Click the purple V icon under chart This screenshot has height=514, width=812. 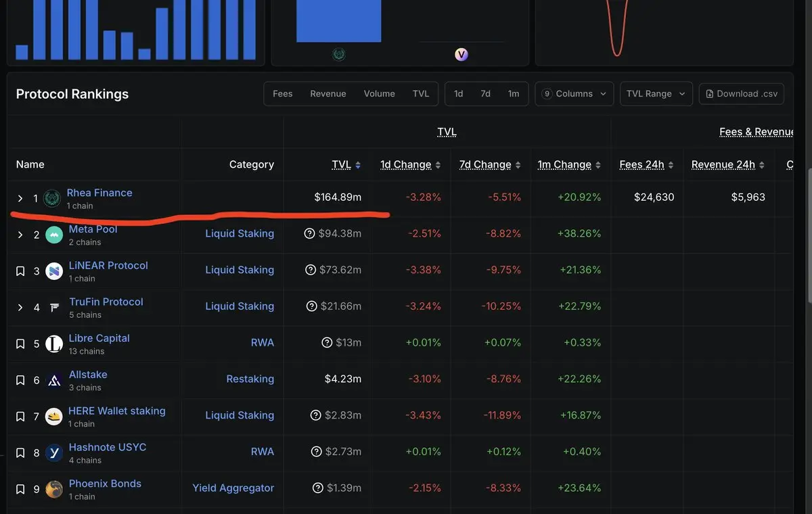click(461, 55)
